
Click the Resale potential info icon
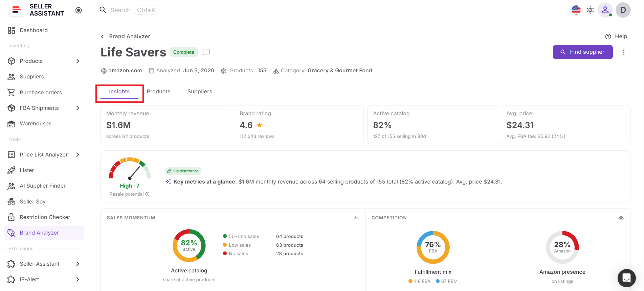click(148, 194)
